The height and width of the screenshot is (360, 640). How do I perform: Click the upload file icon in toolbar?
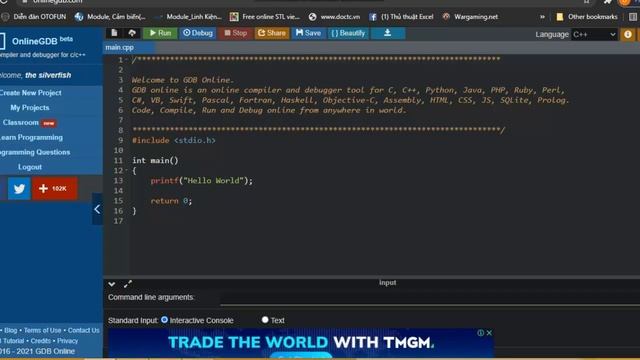pos(132,33)
